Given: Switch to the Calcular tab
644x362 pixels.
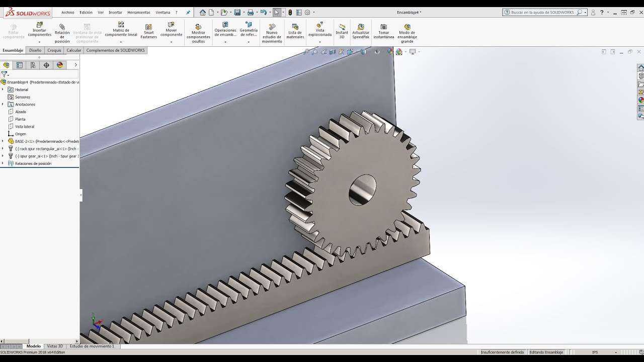Looking at the screenshot, I should tap(74, 50).
